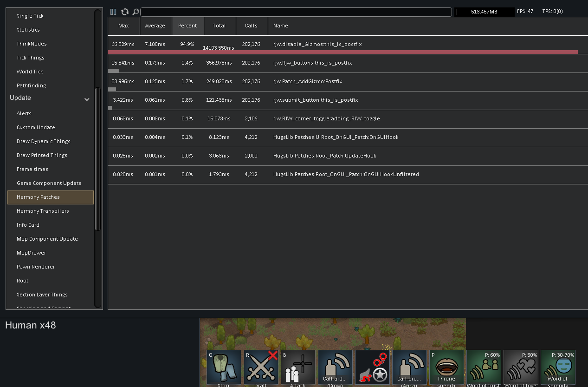Click the Attack gizmo icon

[298, 367]
